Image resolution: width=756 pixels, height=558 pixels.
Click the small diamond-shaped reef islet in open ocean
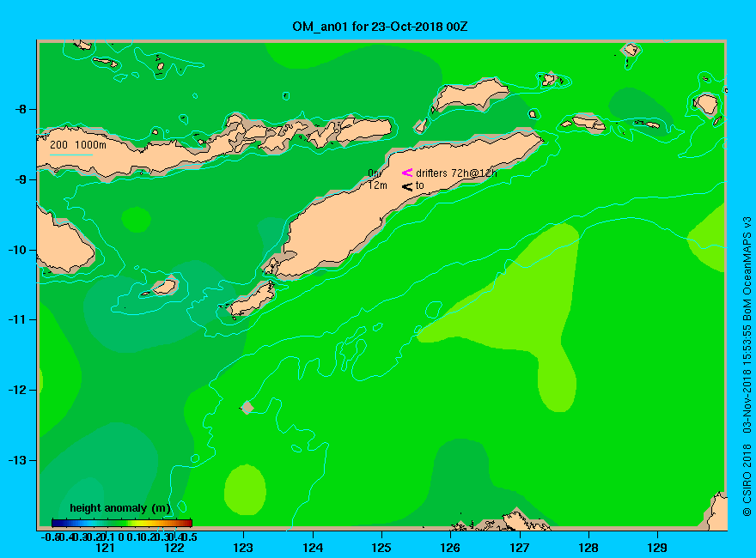pos(247,407)
